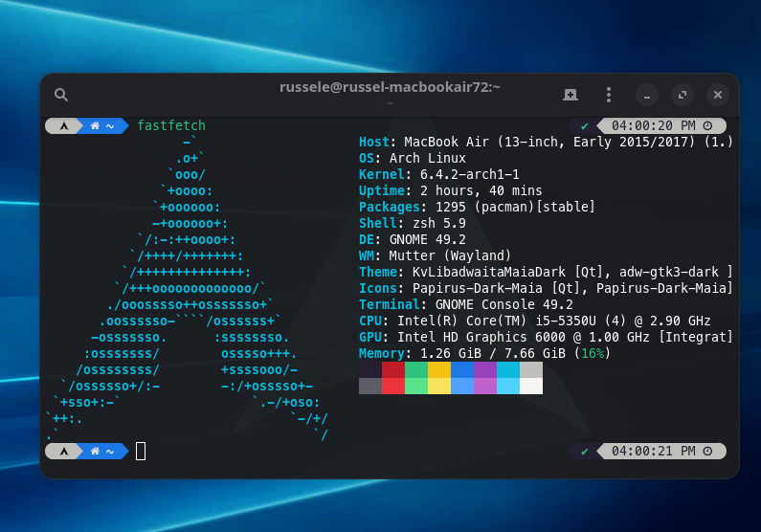Open the terminal search magnifier icon
This screenshot has width=761, height=532.
(x=61, y=95)
